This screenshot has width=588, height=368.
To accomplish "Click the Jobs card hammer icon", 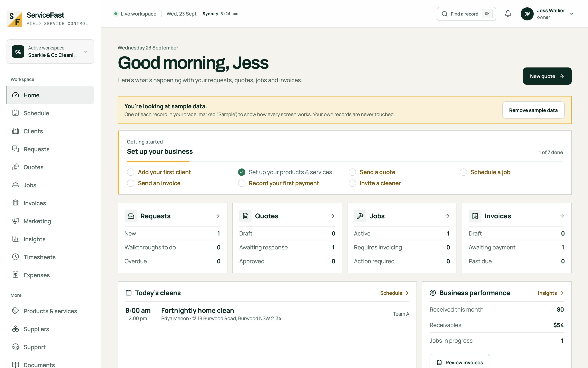I will tap(360, 216).
